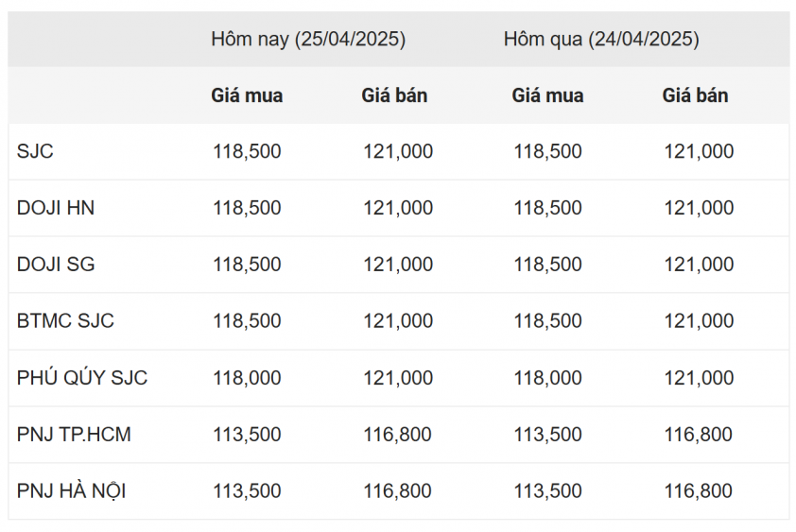796x532 pixels.
Task: Select the DOJI HN row label
Action: [56, 208]
